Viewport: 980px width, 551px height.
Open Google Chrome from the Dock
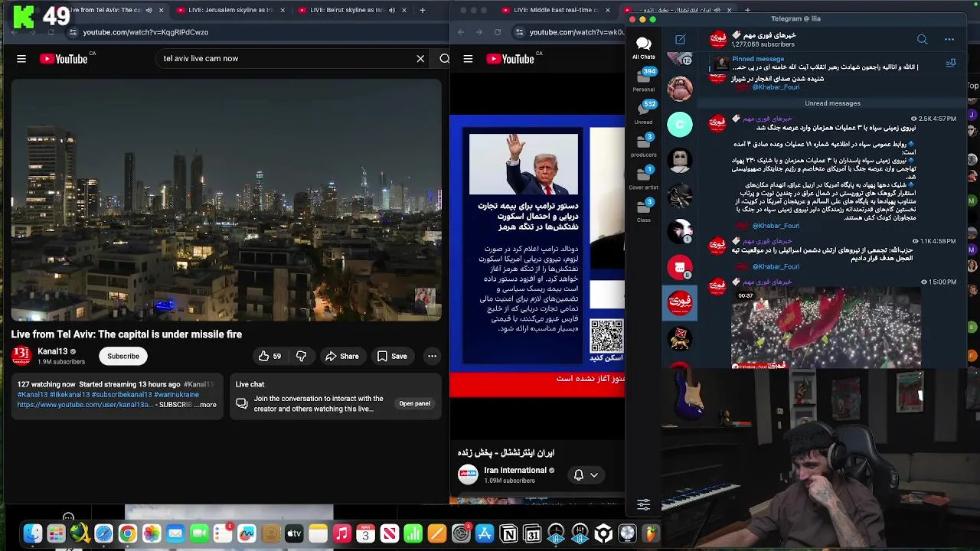coord(128,533)
